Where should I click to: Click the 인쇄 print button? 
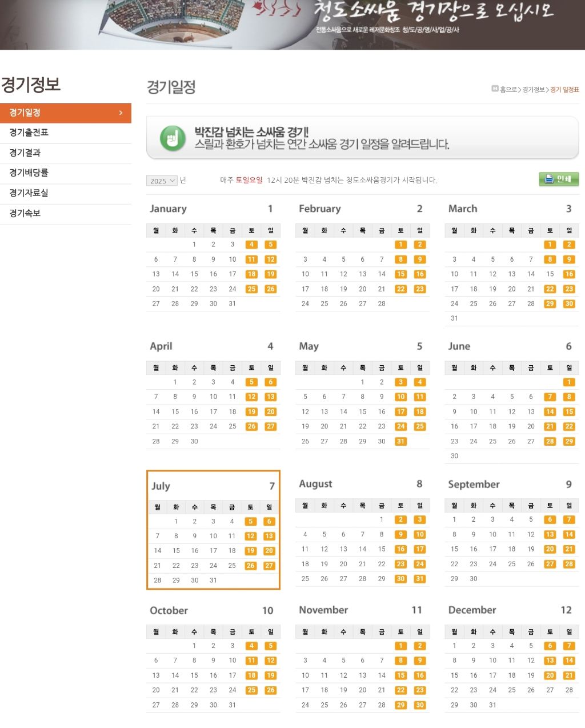[x=559, y=179]
